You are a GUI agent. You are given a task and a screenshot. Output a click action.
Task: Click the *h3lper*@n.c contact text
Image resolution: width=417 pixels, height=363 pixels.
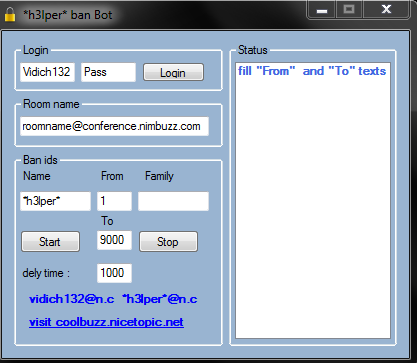pos(160,299)
